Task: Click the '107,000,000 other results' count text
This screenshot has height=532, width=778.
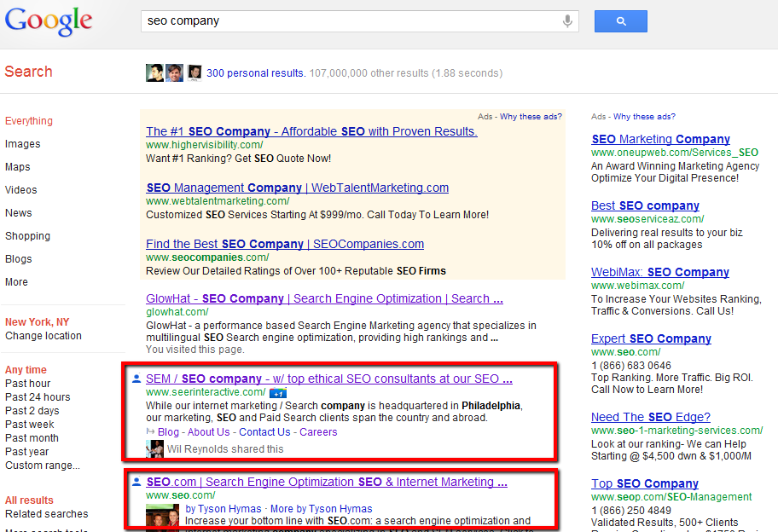Action: pyautogui.click(x=369, y=73)
